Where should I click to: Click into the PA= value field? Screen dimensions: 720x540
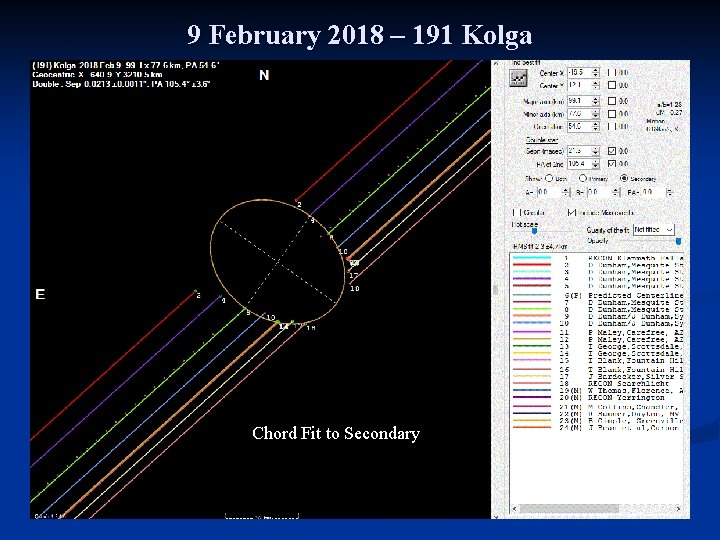(653, 192)
